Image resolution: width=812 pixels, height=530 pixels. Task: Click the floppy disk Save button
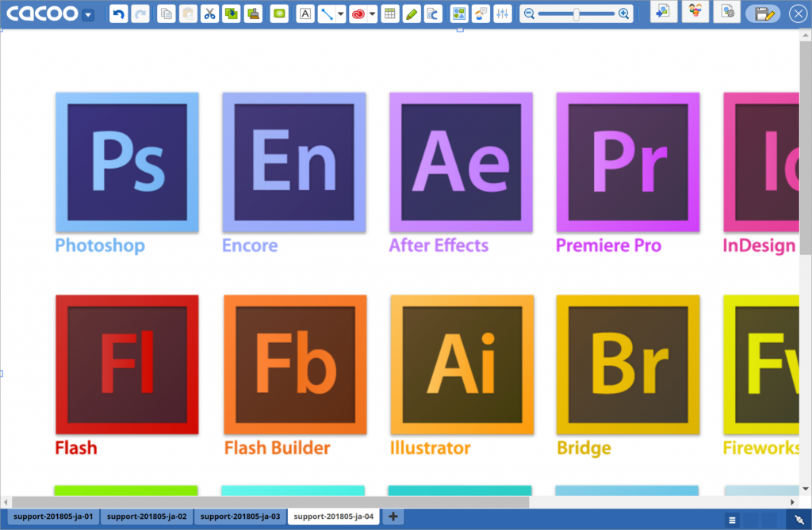763,13
